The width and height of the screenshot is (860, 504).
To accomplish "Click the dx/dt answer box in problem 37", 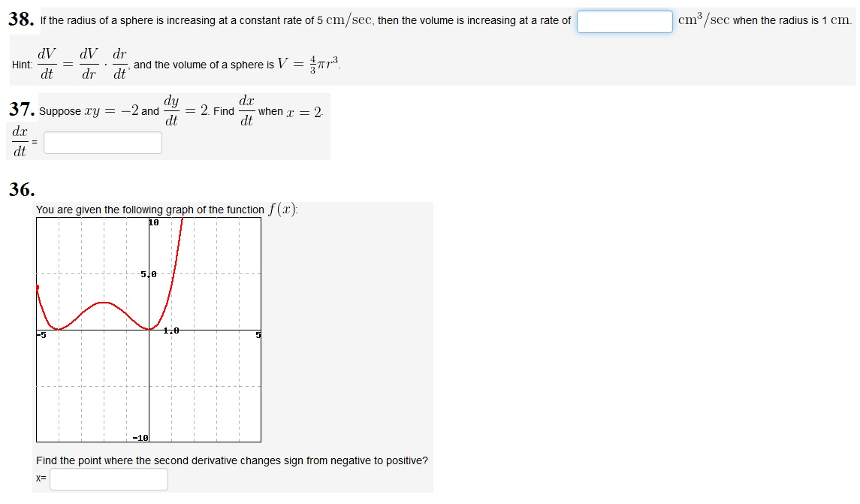I will tap(102, 142).
